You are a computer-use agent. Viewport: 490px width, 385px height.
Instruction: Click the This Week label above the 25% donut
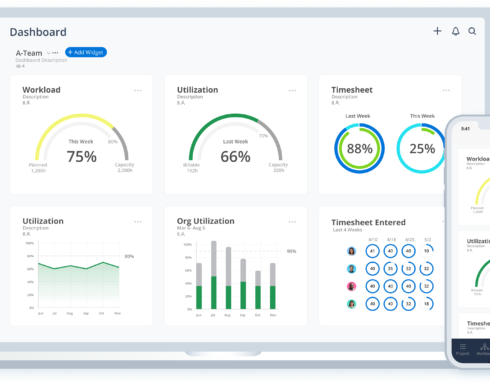422,116
